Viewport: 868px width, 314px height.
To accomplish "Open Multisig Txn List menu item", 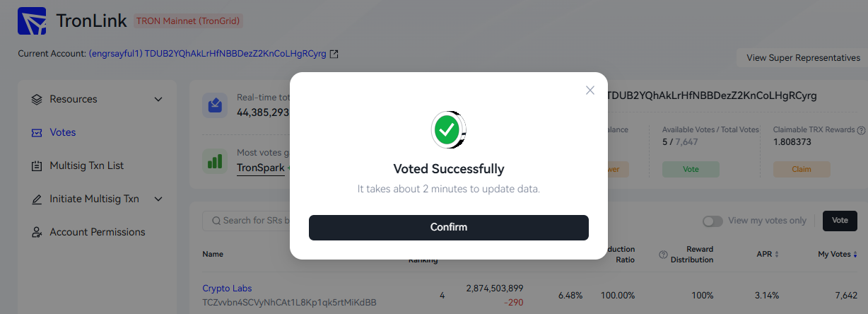I will [86, 165].
